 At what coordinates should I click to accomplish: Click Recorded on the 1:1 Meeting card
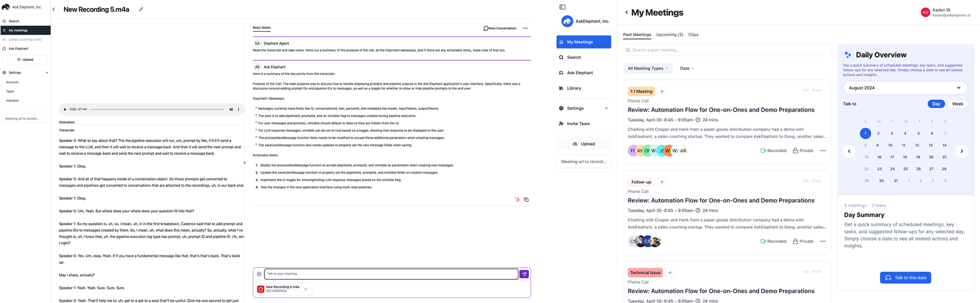click(x=773, y=151)
